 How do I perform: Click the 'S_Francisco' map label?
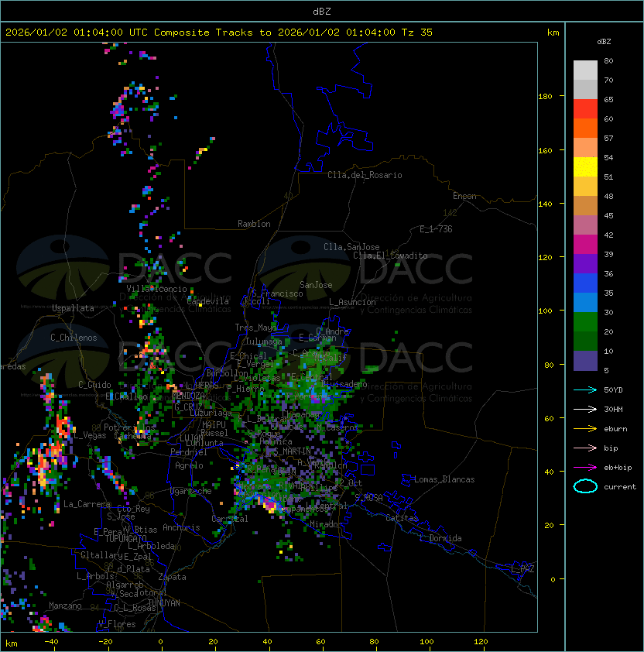(x=277, y=293)
